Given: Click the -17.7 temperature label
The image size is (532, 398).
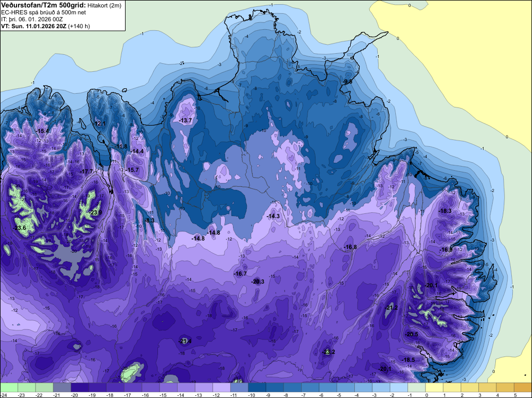Looking at the screenshot, I should point(86,172).
